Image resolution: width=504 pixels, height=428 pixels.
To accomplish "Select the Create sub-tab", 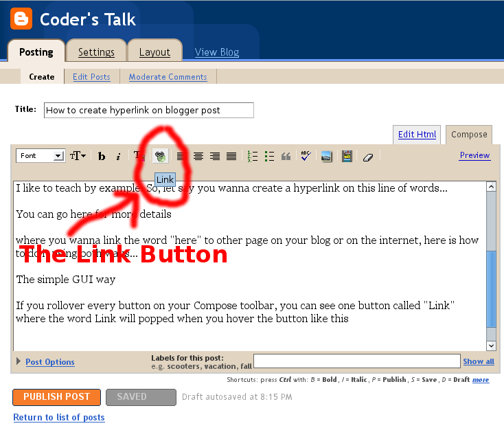I will tap(42, 77).
